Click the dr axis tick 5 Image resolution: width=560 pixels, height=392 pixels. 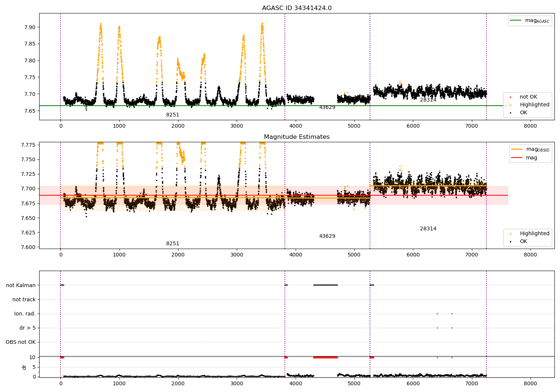tap(34, 367)
